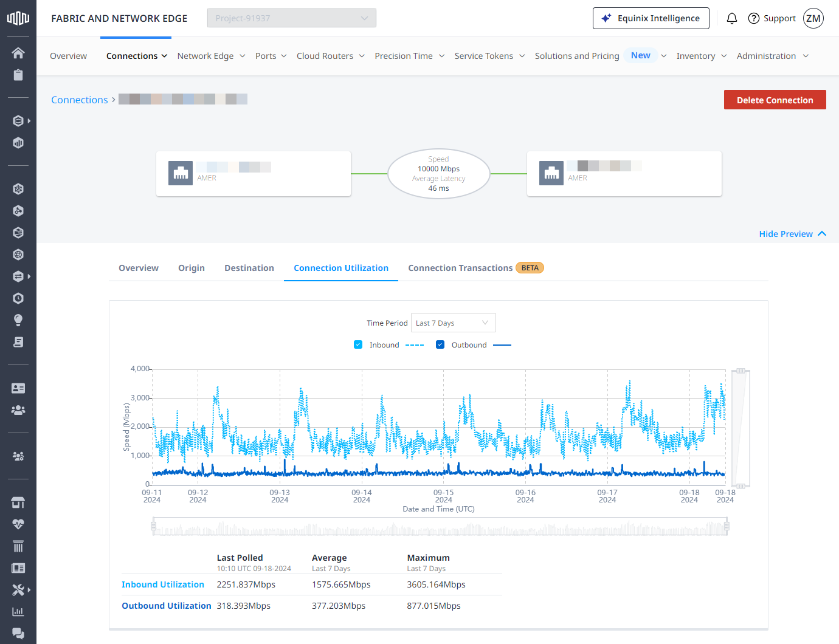Screen dimensions: 839x644
Task: Open the clipboard icon in sidebar
Action: point(18,75)
